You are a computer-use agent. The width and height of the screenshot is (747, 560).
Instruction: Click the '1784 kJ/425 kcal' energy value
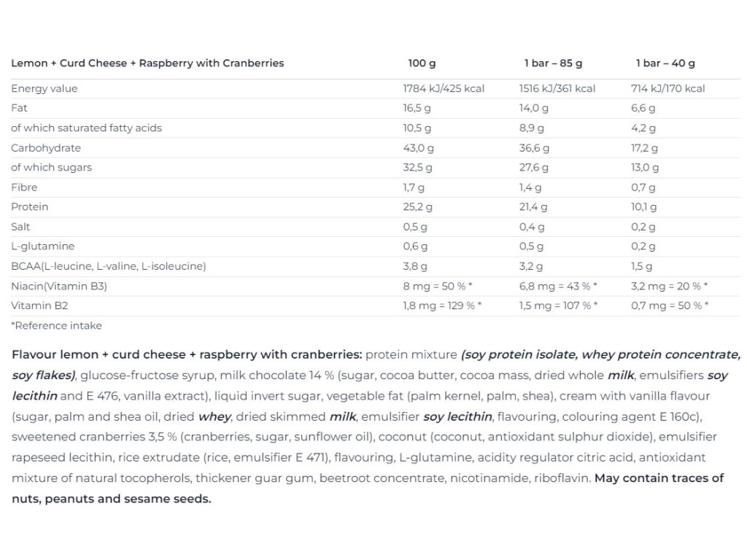point(444,88)
